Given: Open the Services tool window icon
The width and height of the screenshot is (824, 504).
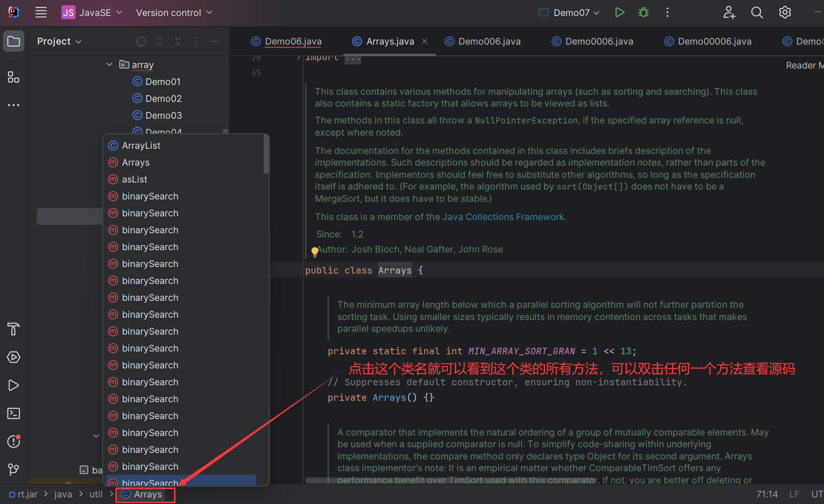Looking at the screenshot, I should (x=14, y=357).
